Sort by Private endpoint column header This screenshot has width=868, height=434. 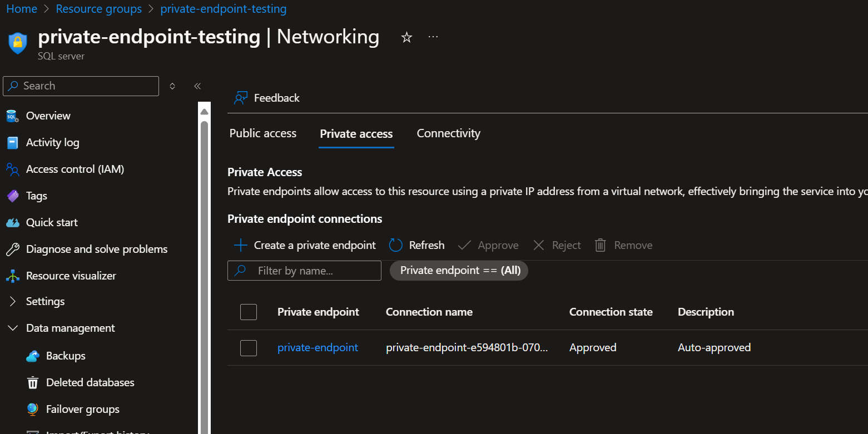pyautogui.click(x=318, y=312)
